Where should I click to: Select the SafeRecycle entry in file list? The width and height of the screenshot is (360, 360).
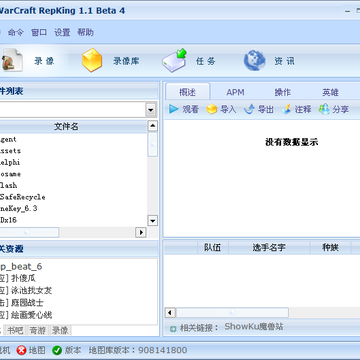23,197
